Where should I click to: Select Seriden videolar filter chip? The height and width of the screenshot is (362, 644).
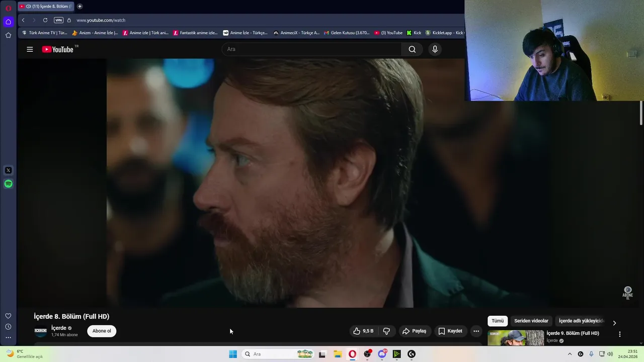(531, 321)
